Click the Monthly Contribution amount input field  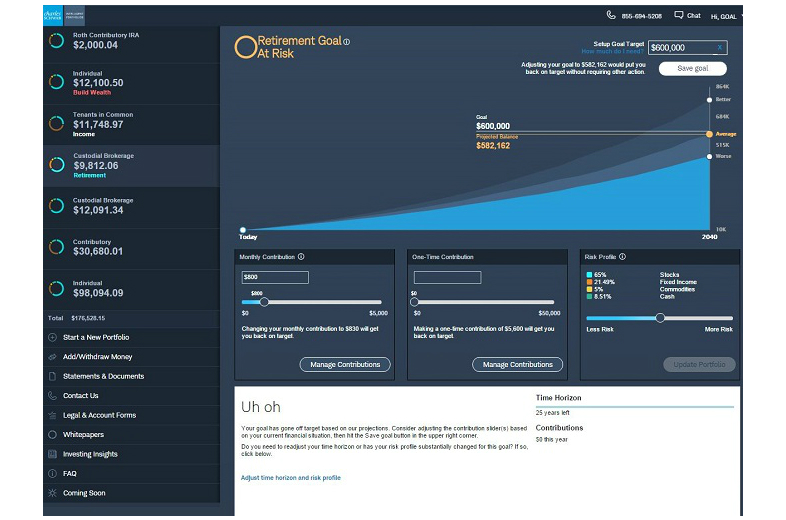(x=275, y=277)
